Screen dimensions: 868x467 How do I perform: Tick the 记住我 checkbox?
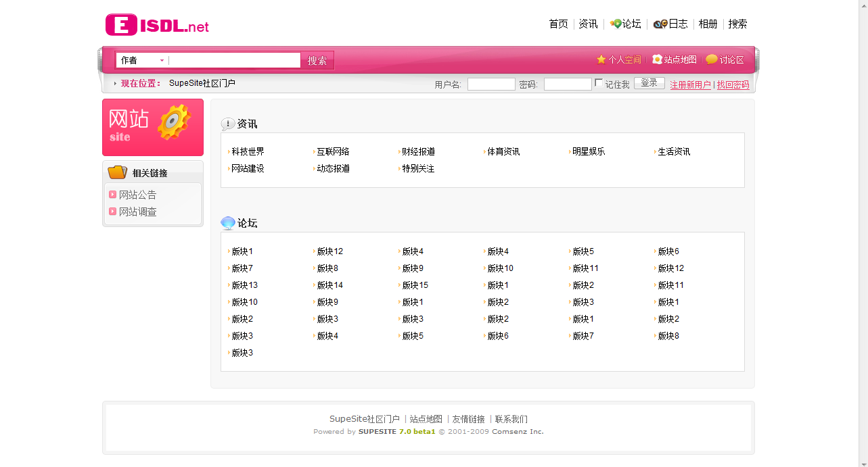[599, 83]
